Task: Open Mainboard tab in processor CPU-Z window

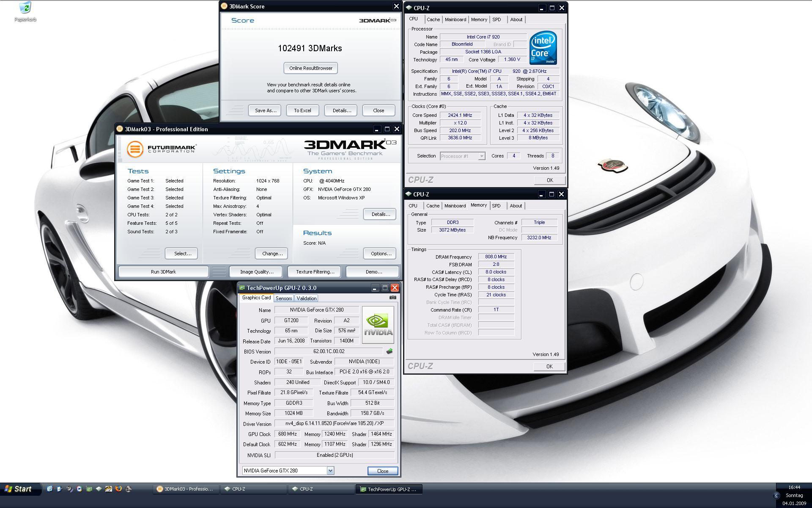Action: 455,19
